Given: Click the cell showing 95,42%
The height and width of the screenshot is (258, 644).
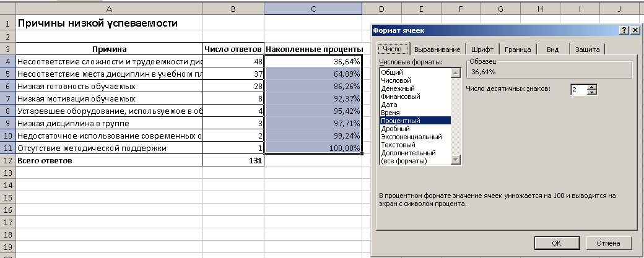Looking at the screenshot, I should (313, 111).
